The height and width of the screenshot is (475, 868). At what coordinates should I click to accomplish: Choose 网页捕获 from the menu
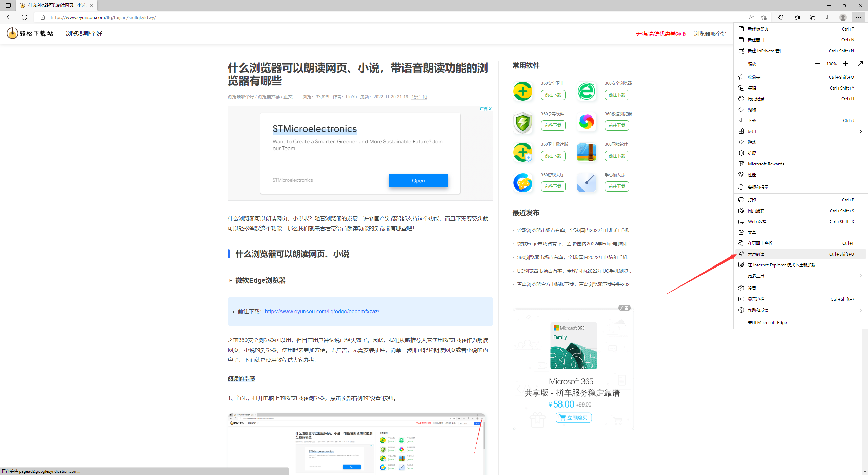[800, 211]
